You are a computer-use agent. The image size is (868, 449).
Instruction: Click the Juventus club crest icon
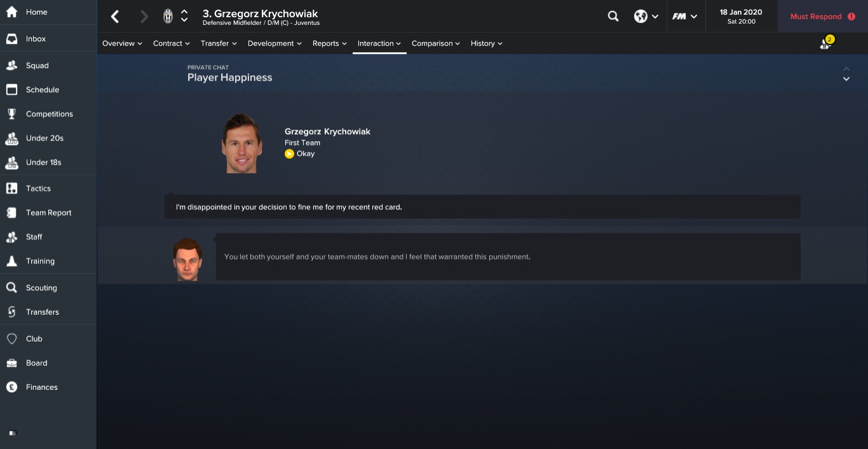point(168,17)
